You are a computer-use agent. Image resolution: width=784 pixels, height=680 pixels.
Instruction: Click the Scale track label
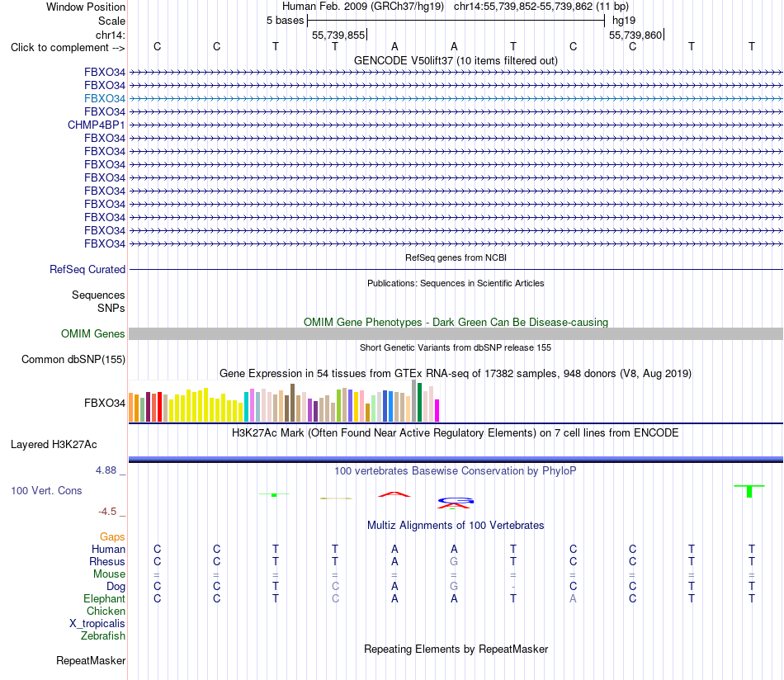click(111, 21)
